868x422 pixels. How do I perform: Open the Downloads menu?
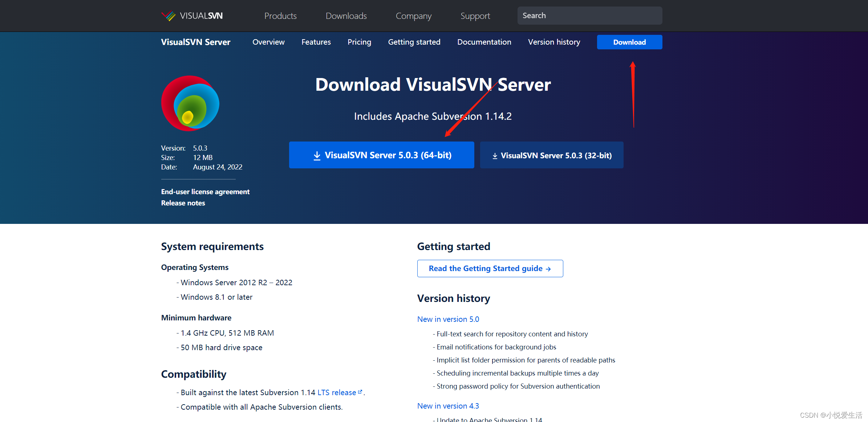click(x=346, y=16)
